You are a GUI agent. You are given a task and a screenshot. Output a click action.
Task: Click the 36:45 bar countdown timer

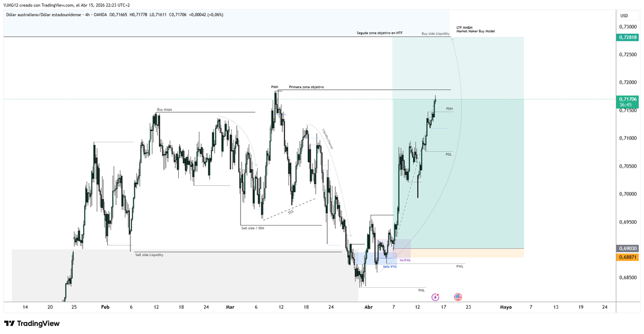point(625,105)
